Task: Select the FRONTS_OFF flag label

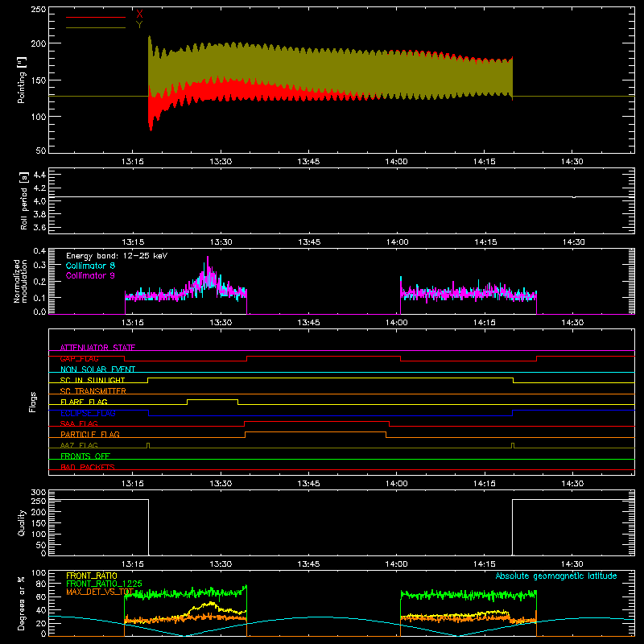Action: pyautogui.click(x=85, y=456)
